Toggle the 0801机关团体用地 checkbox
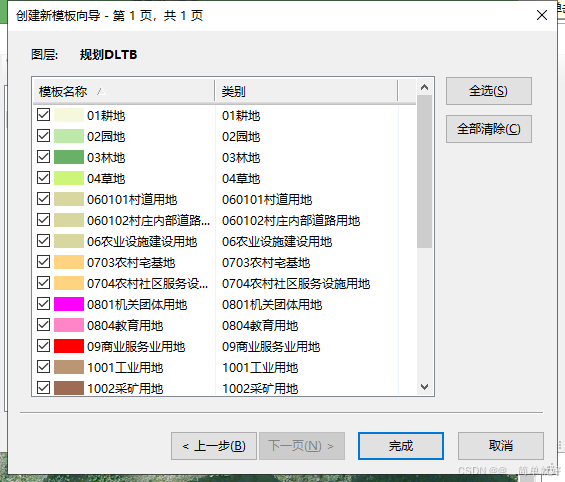The width and height of the screenshot is (565, 482). [44, 304]
